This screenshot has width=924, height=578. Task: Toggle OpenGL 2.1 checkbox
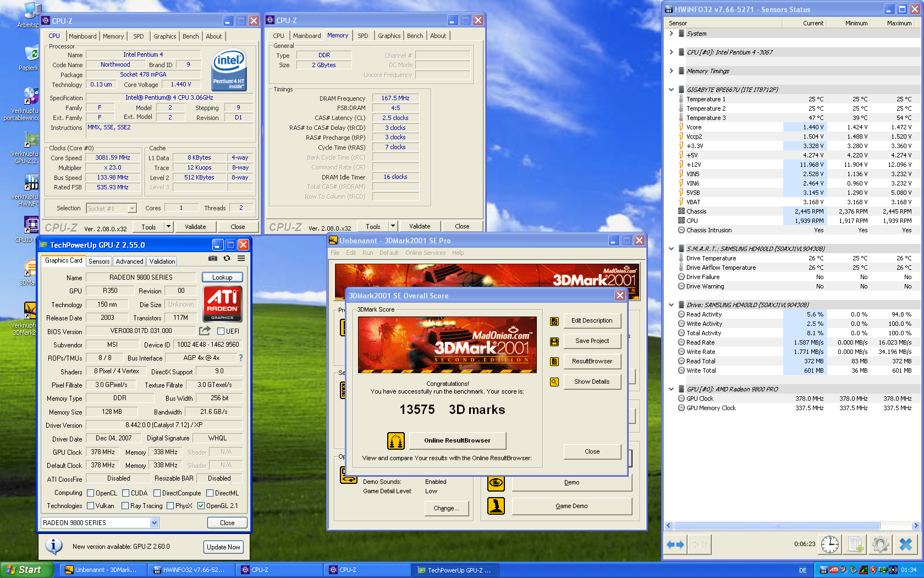click(x=201, y=506)
